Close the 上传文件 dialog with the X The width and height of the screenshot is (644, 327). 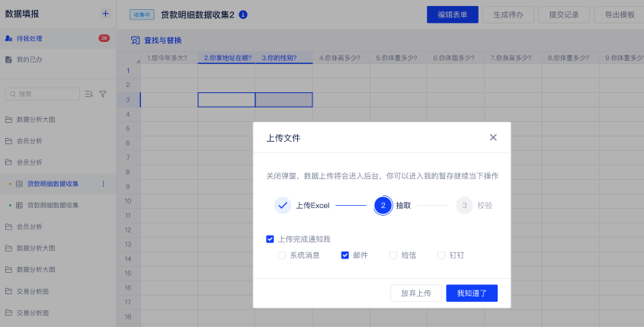coord(493,137)
